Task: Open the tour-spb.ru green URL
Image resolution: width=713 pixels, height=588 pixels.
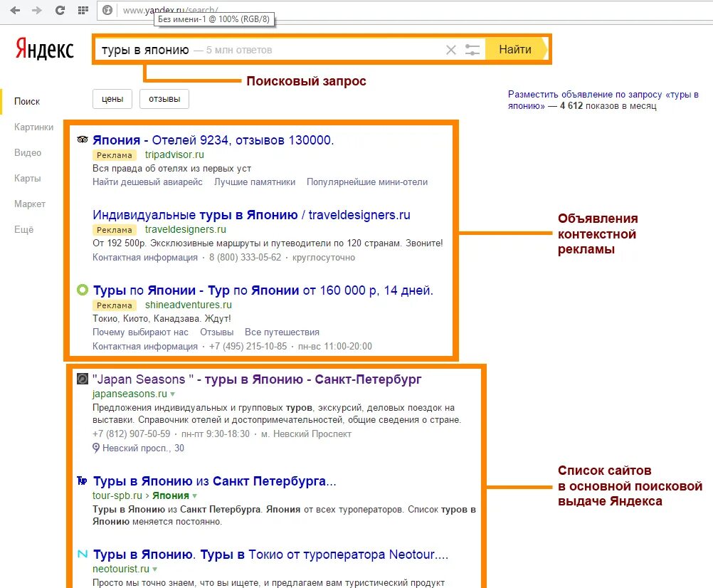Action: tap(117, 495)
